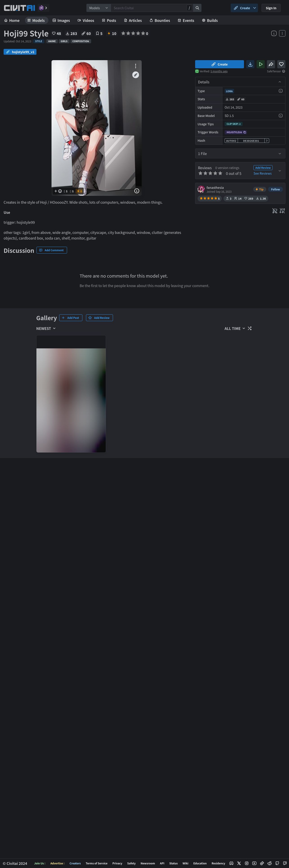Viewport: 289px width, 868px height.
Task: Open image info icon on preview
Action: (x=137, y=191)
